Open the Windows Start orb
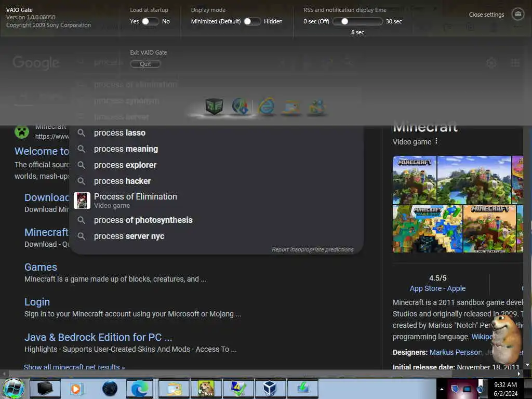Viewport: 532px width, 399px height. point(14,389)
